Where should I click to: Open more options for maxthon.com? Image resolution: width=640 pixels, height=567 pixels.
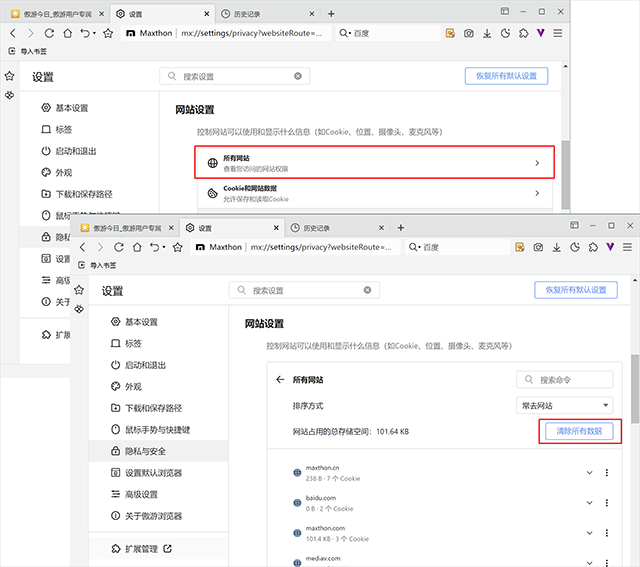607,533
